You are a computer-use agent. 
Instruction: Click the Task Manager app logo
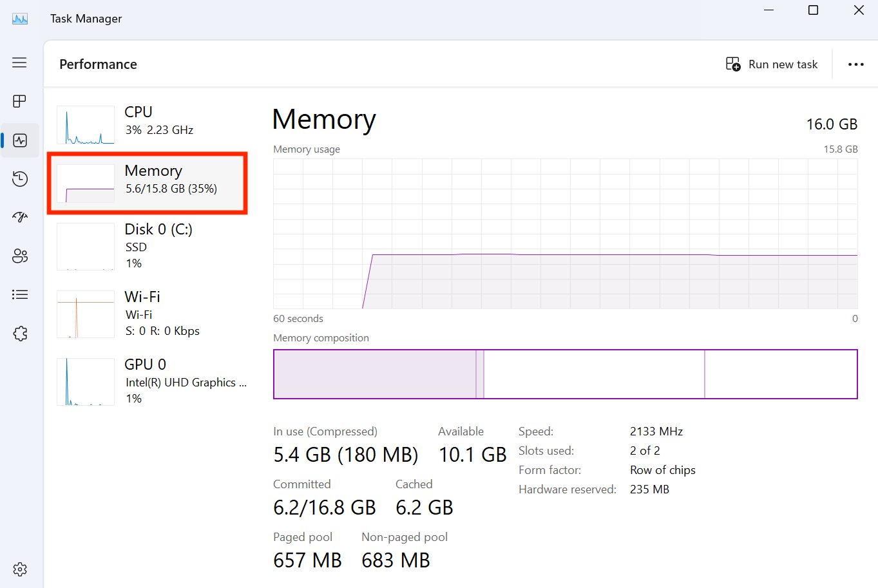coord(19,18)
